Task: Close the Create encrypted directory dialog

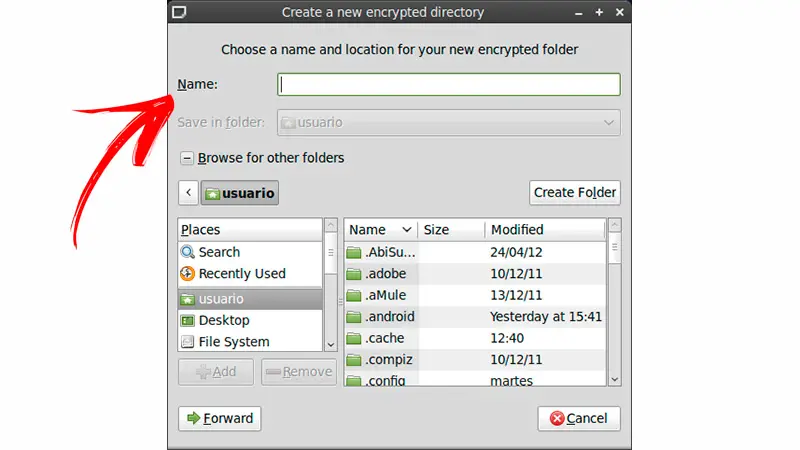Action: pyautogui.click(x=619, y=12)
